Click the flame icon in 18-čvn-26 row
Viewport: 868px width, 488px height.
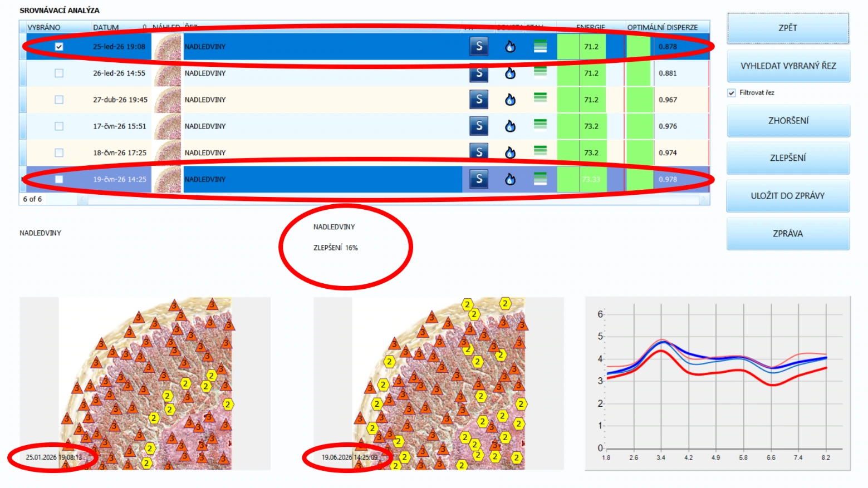510,152
